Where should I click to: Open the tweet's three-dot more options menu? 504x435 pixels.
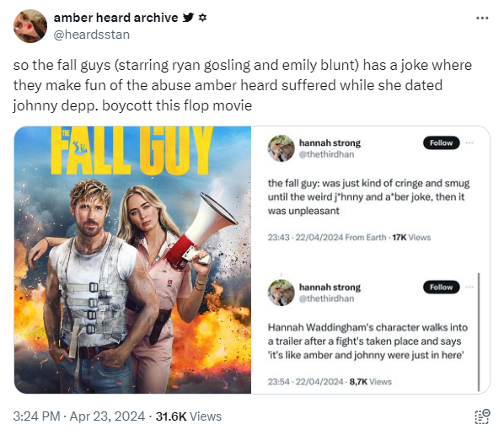point(482,19)
